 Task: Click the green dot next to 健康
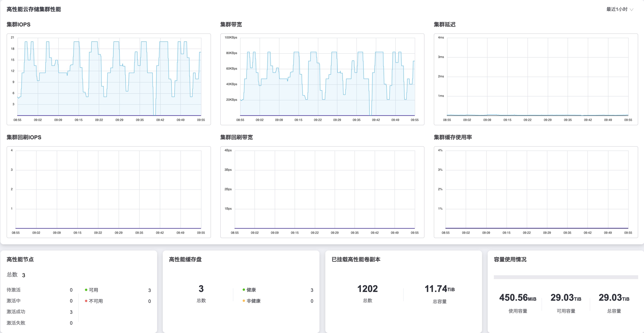[244, 290]
